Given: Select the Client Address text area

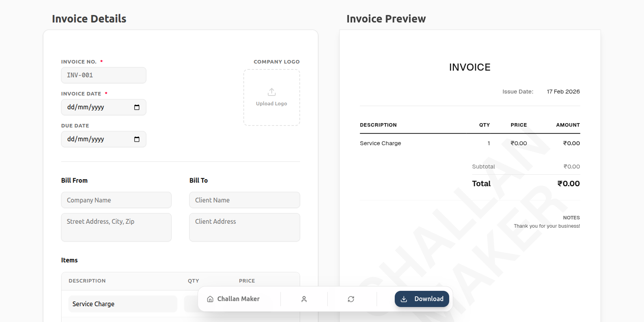Looking at the screenshot, I should [245, 227].
